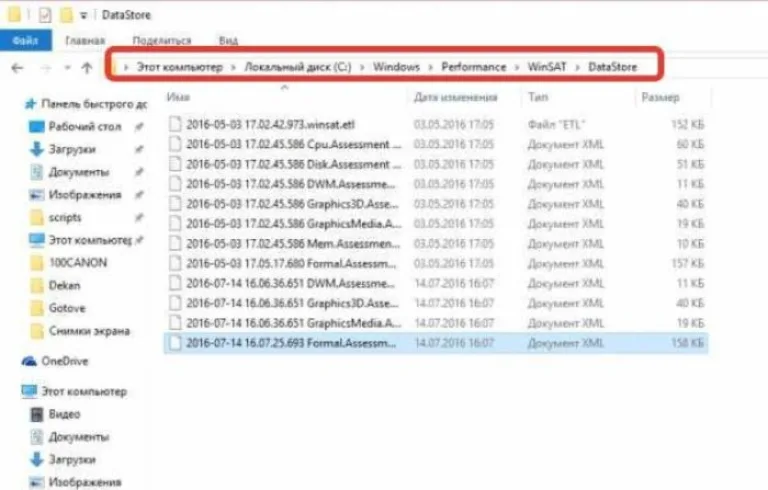Click the folder icon at title bar start

(x=14, y=15)
